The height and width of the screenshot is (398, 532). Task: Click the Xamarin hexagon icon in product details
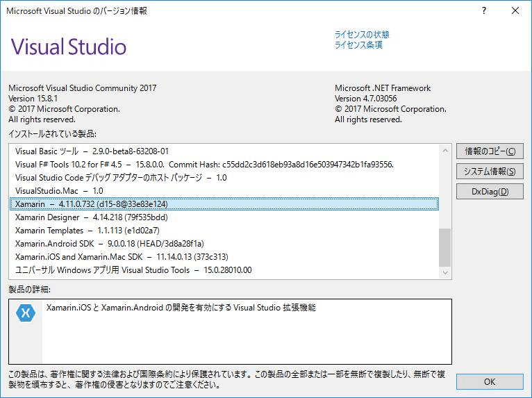pos(26,313)
